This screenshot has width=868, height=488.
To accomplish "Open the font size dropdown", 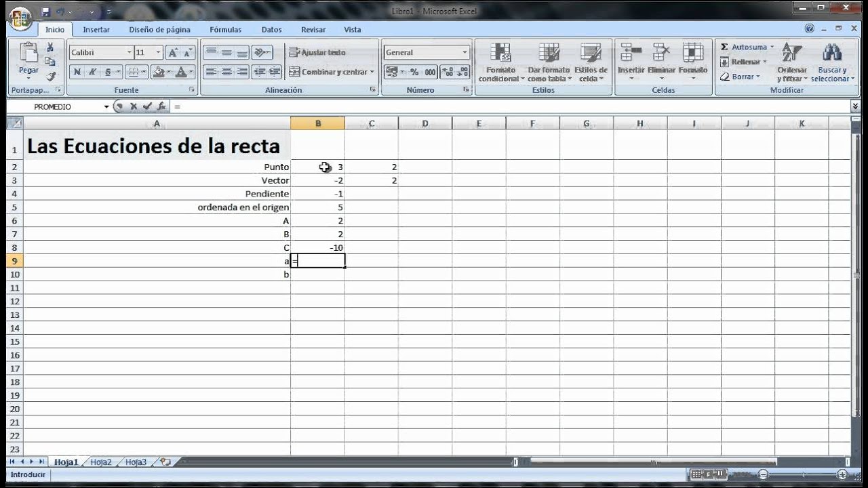I will coord(159,52).
